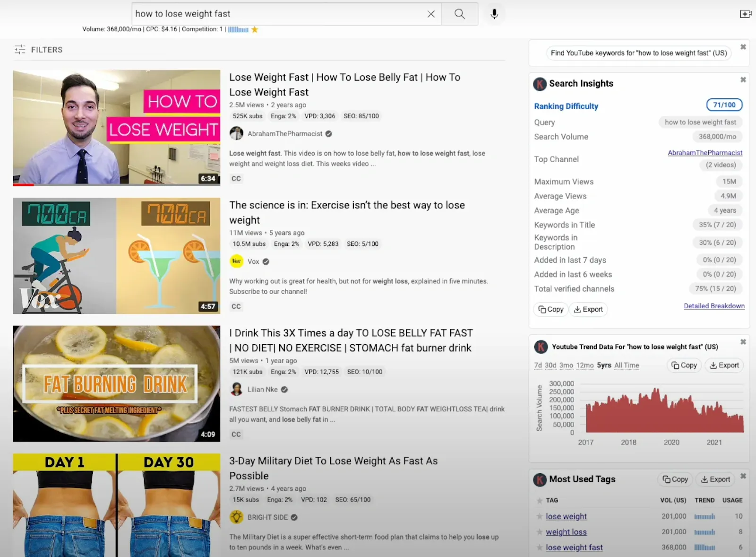Open the first video thumbnail

coord(116,128)
